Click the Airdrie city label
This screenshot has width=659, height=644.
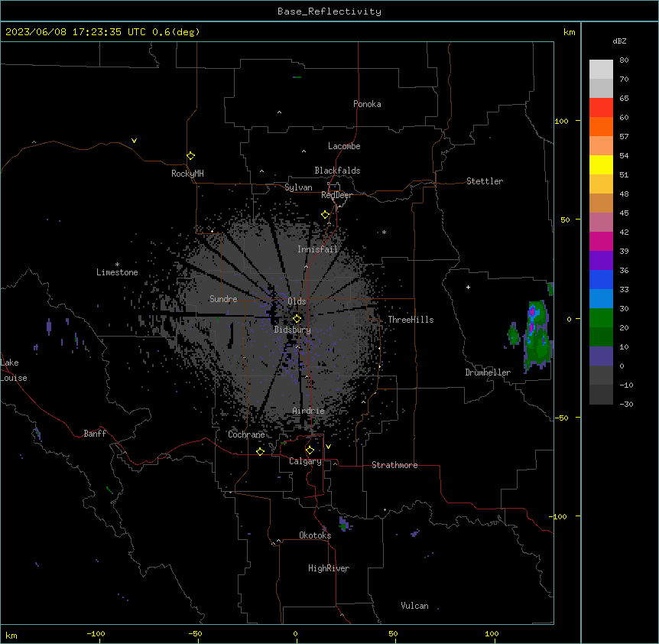(x=309, y=411)
